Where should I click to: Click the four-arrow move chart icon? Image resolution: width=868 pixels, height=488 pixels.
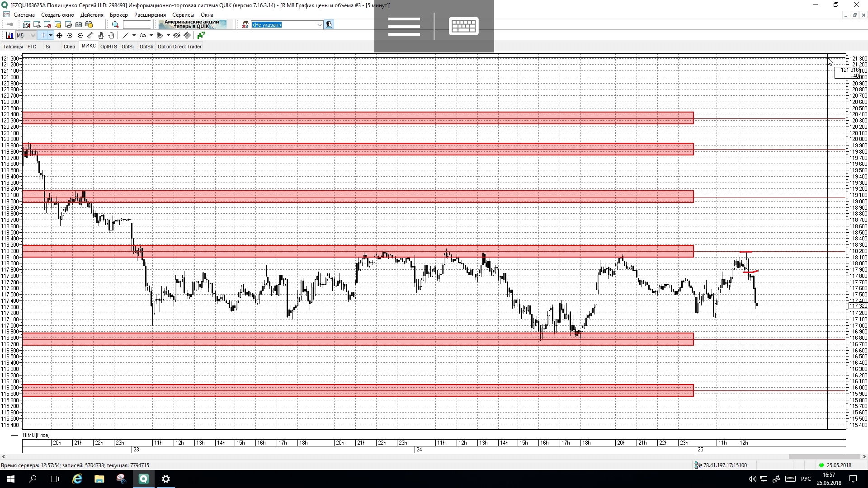pyautogui.click(x=59, y=35)
